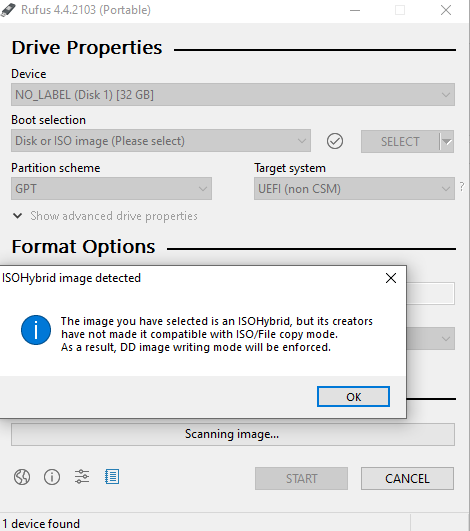Screen dimensions: 470x531
Task: Open the Partition scheme GPT dropdown
Action: coord(111,189)
